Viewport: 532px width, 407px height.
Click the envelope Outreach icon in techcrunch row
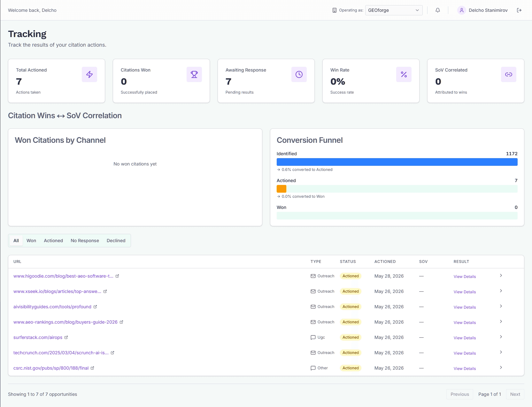[x=313, y=353]
